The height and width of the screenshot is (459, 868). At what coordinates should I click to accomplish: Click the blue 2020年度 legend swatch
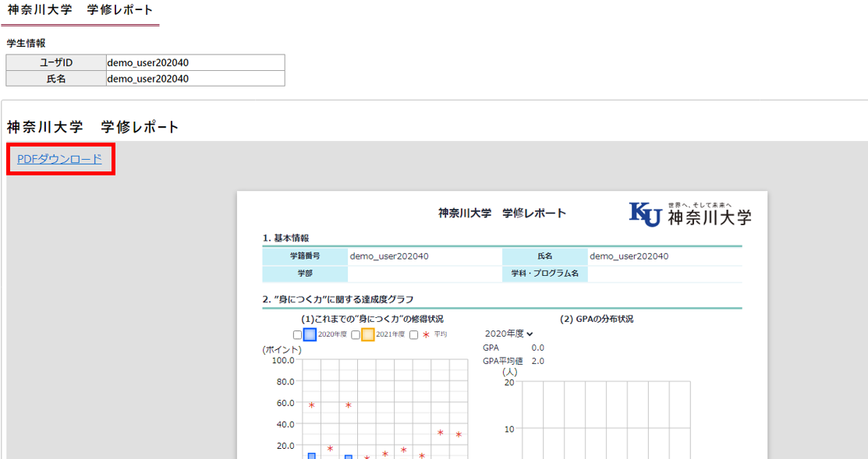(310, 334)
